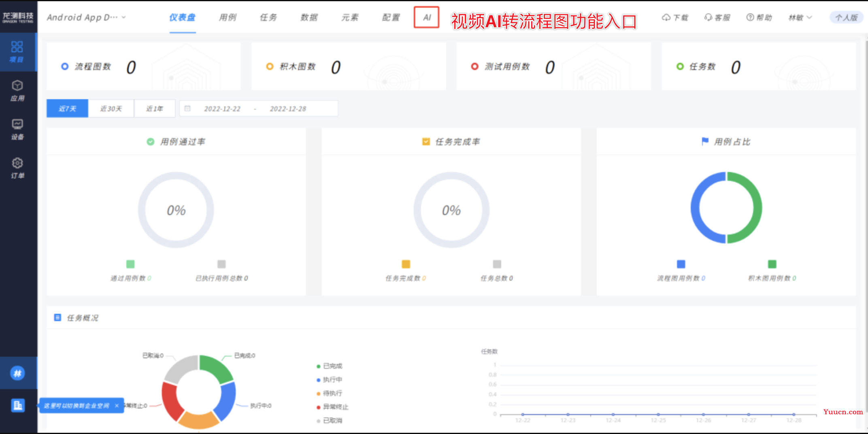Click the red circle marker beside 测试用例数
868x434 pixels.
click(x=475, y=66)
